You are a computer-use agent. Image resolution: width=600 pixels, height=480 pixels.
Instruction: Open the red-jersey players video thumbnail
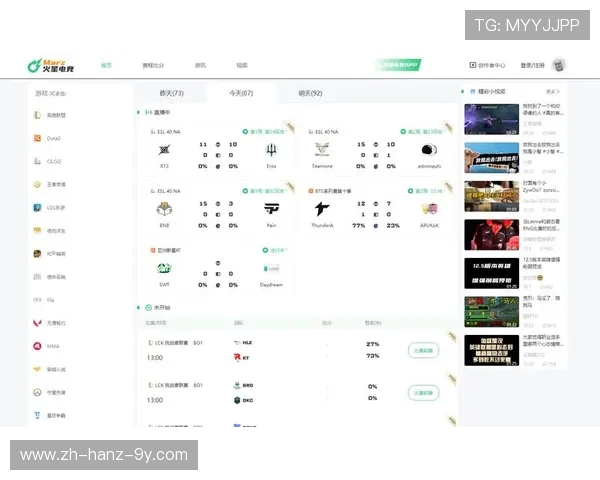coord(492,235)
